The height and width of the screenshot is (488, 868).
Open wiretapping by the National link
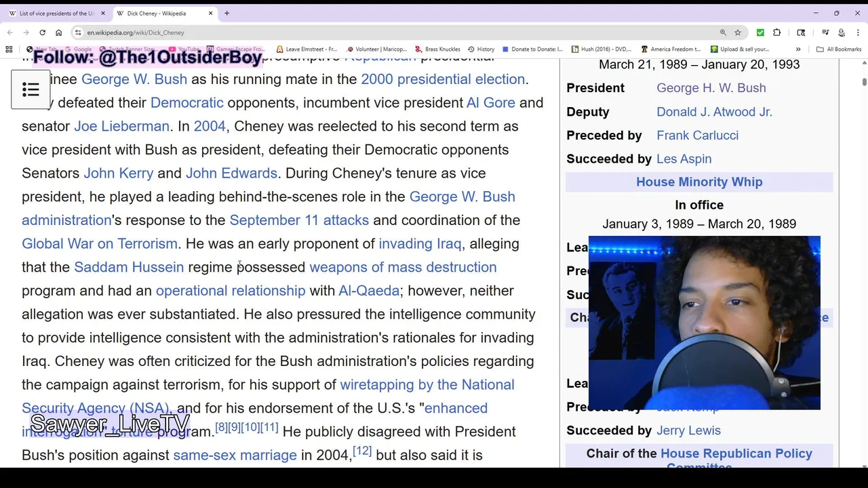coord(427,385)
